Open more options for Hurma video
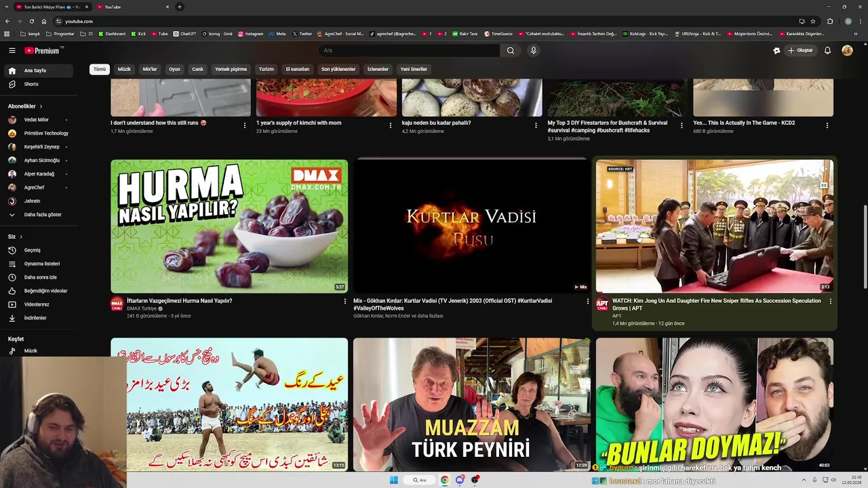 click(x=345, y=301)
